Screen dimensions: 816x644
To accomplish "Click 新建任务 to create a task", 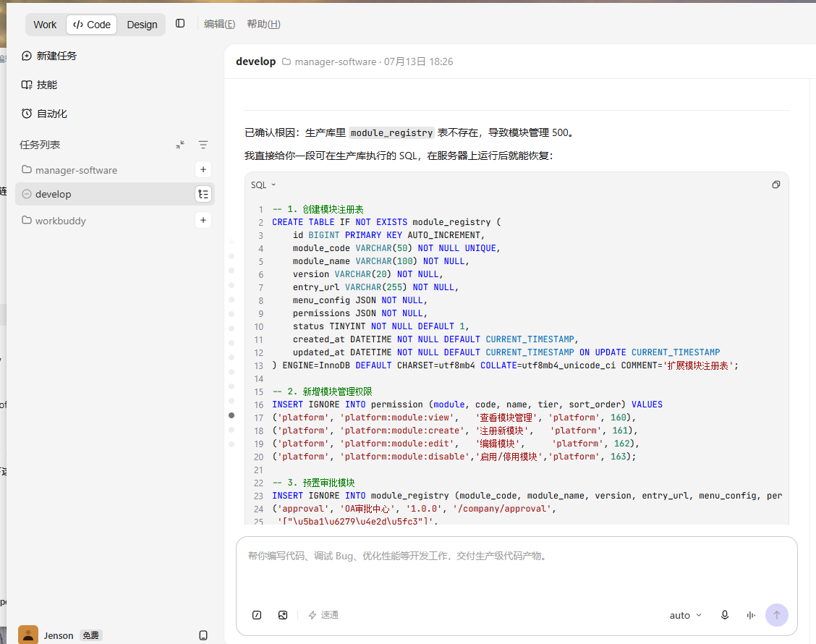I will tap(49, 56).
